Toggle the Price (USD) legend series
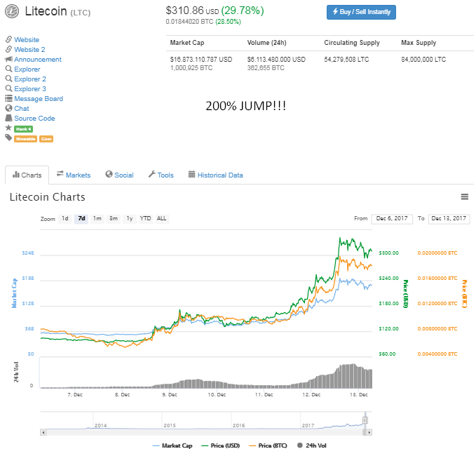This screenshot has height=449, width=476. coord(221,445)
